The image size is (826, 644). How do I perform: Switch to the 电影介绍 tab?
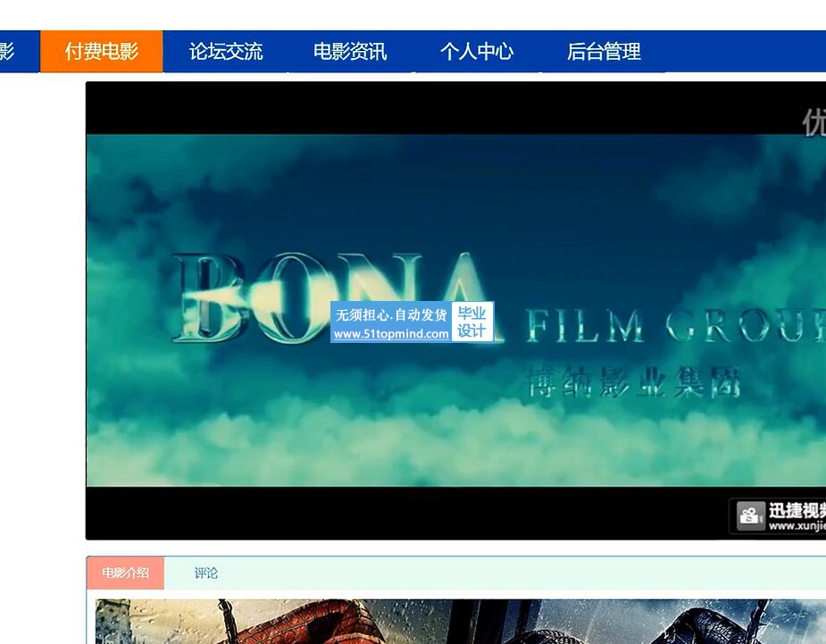click(125, 573)
